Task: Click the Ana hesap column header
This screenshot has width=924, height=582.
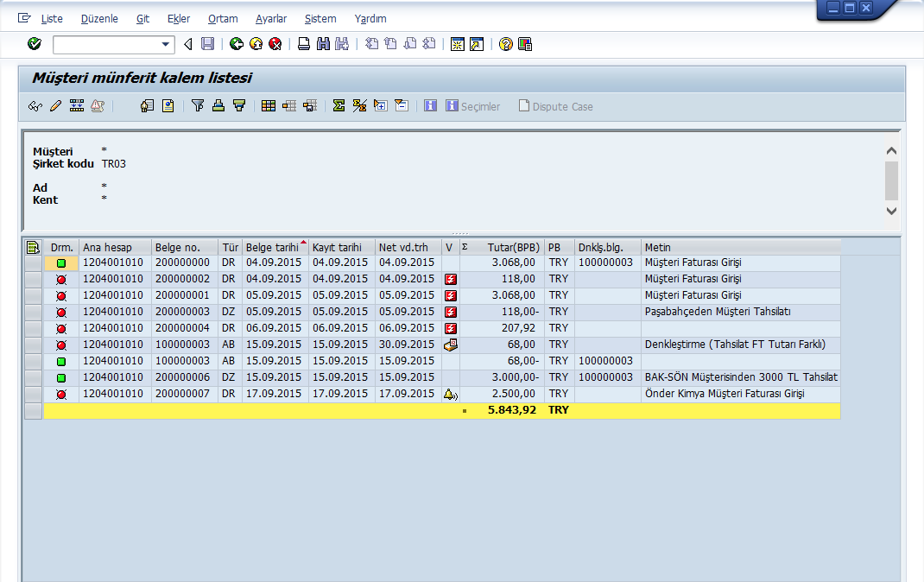Action: tap(116, 248)
